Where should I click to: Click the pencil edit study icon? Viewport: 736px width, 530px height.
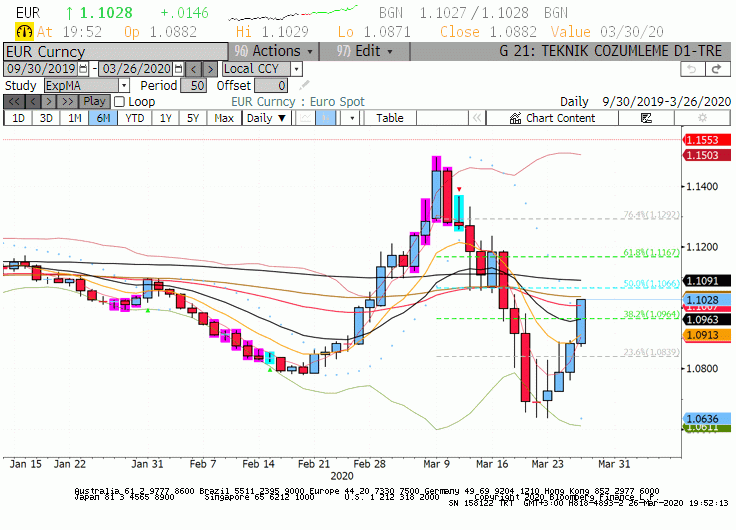(x=304, y=85)
